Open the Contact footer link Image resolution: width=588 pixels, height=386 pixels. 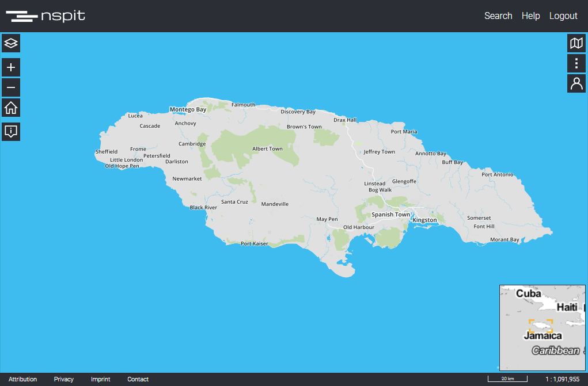click(138, 379)
